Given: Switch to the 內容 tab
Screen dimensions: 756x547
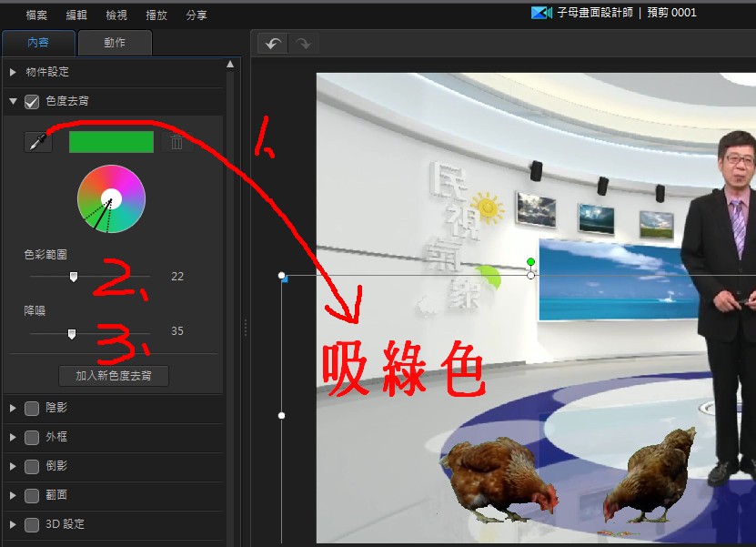Looking at the screenshot, I should (x=38, y=43).
